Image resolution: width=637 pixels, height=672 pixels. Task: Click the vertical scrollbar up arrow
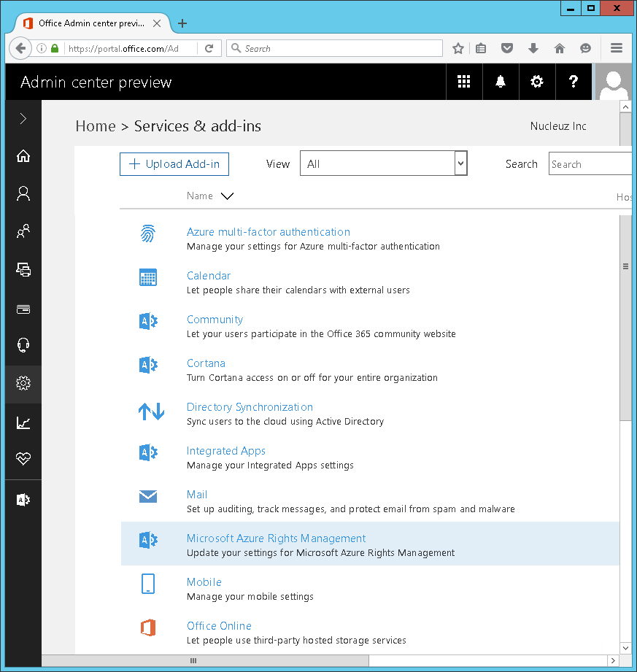click(626, 107)
